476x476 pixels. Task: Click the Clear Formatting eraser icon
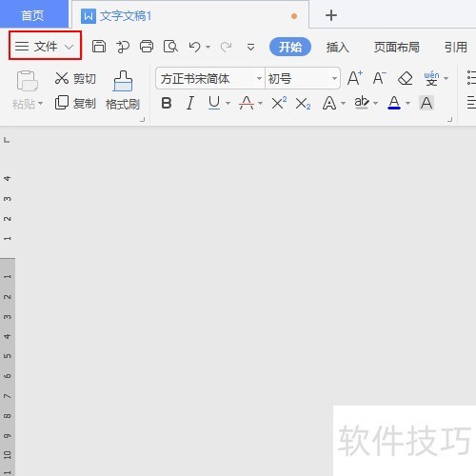(405, 78)
